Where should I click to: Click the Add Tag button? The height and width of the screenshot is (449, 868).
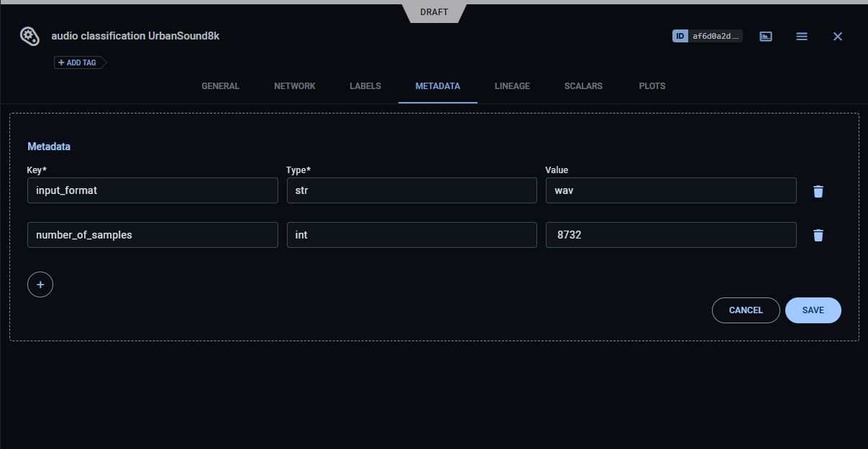(x=78, y=63)
